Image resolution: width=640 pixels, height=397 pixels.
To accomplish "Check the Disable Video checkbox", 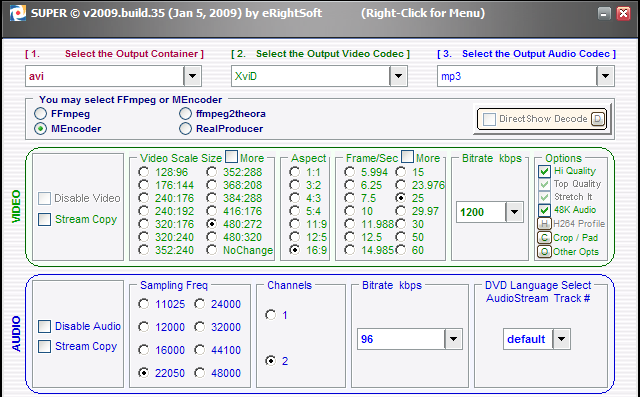I will [44, 198].
